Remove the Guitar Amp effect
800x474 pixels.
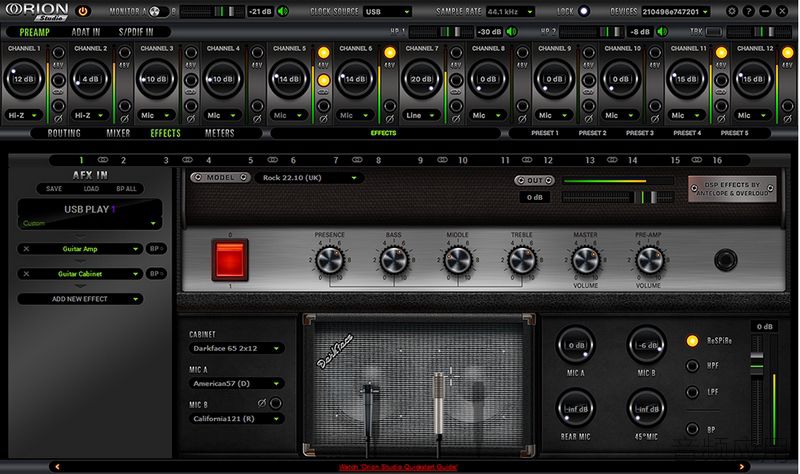[27, 249]
